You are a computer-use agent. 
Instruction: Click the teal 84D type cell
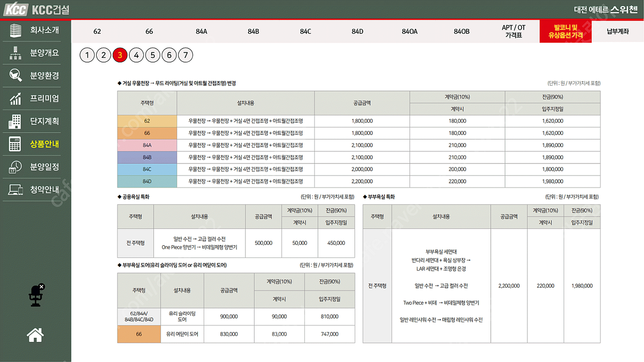pos(147,182)
